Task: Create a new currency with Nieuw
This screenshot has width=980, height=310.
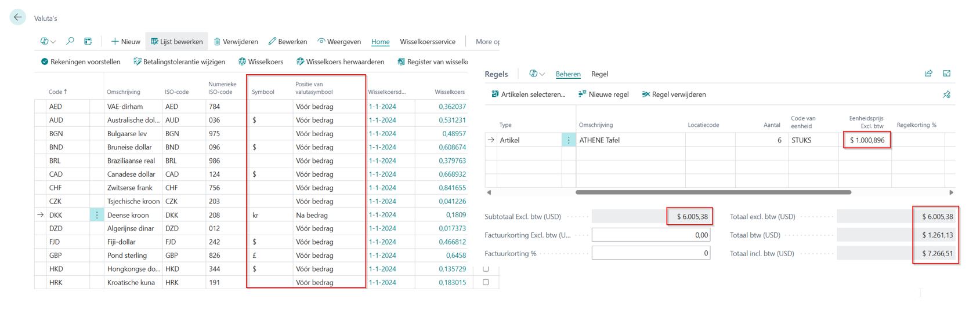Action: point(126,41)
